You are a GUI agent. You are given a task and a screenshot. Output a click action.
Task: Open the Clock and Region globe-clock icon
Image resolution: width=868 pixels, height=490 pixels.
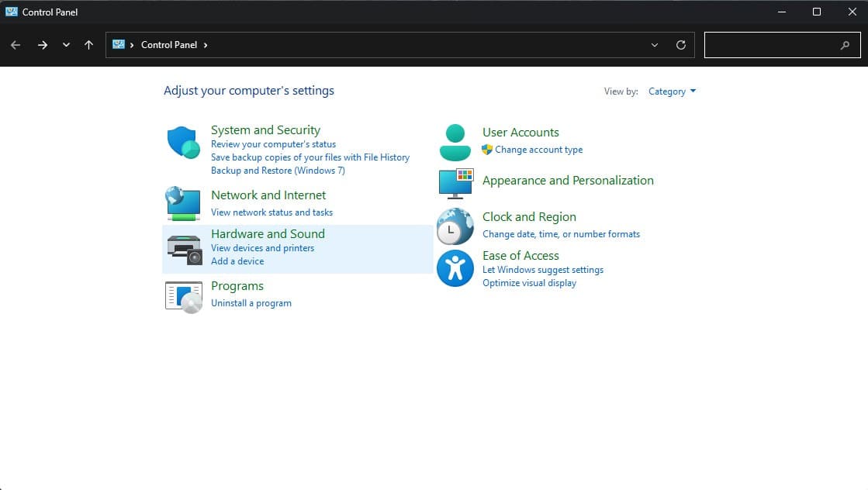tap(455, 226)
